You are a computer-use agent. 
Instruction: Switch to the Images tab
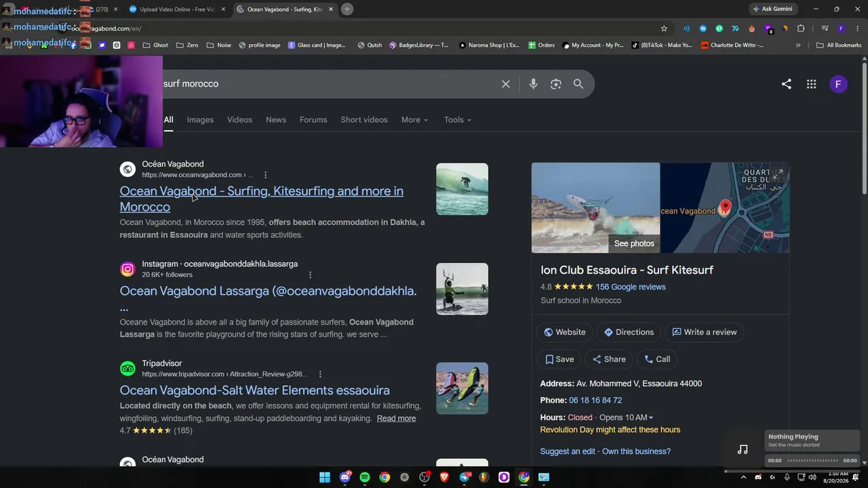pyautogui.click(x=200, y=120)
